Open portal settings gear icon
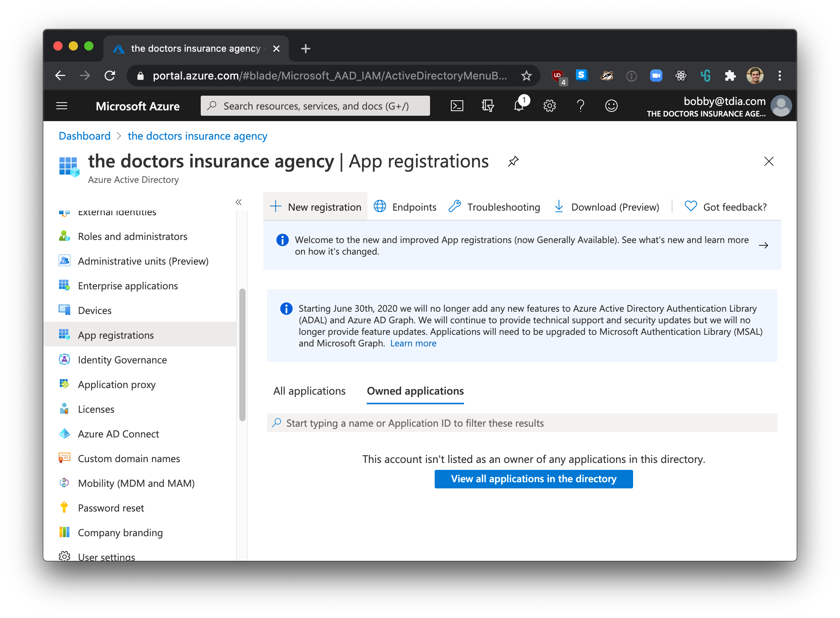 (x=549, y=106)
